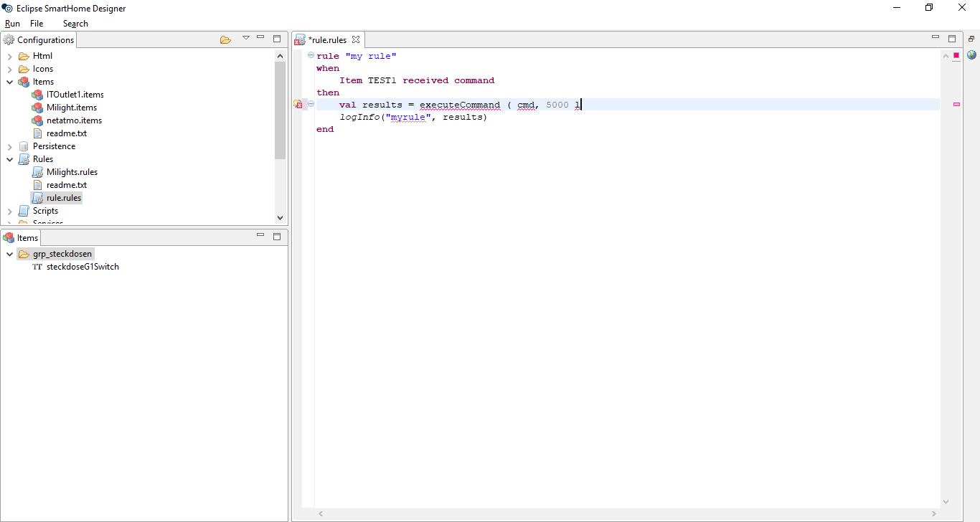Maximize the editor area
Image resolution: width=980 pixels, height=522 pixels.
click(952, 39)
